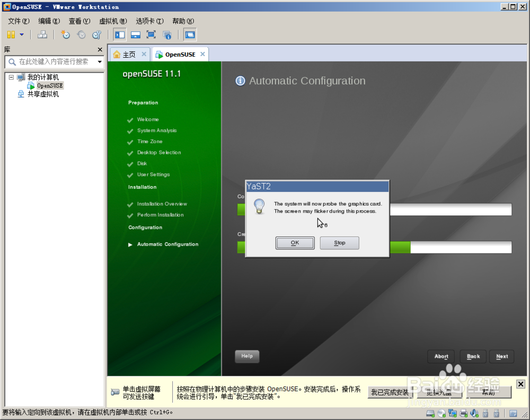Click the installer Back button
530x420 pixels.
473,356
